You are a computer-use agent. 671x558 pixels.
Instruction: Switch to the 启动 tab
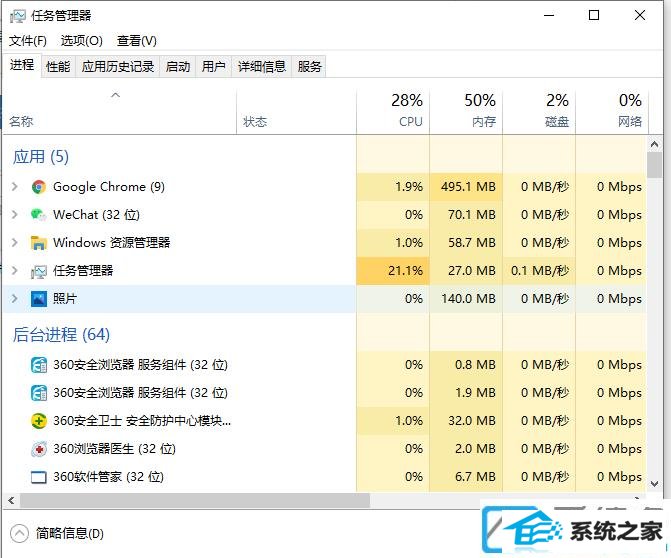(178, 67)
